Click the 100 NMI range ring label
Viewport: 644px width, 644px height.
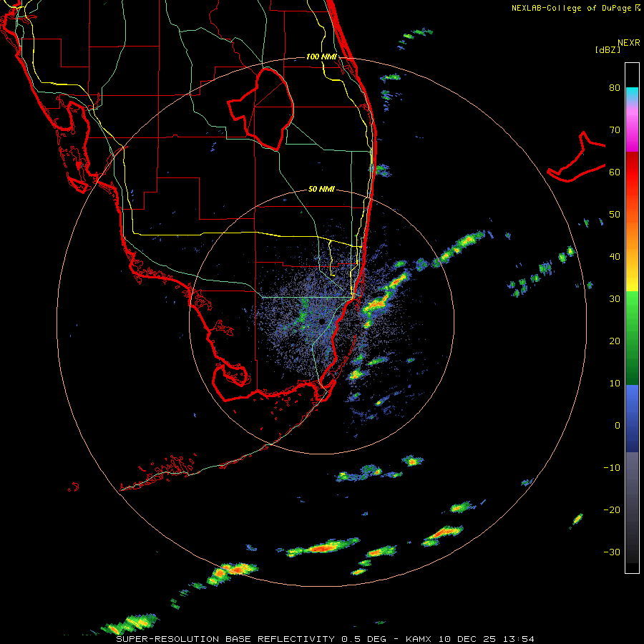click(321, 57)
